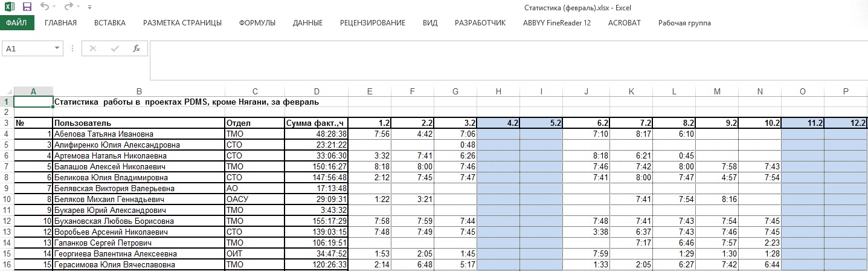Open the ФАЙЛ backstage tab
This screenshot has height=271, width=868.
click(17, 23)
